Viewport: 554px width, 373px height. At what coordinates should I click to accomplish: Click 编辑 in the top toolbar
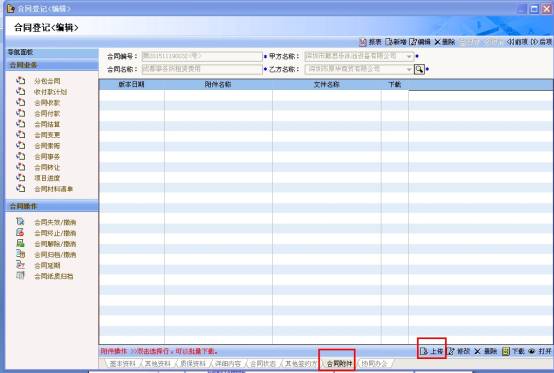coord(420,42)
